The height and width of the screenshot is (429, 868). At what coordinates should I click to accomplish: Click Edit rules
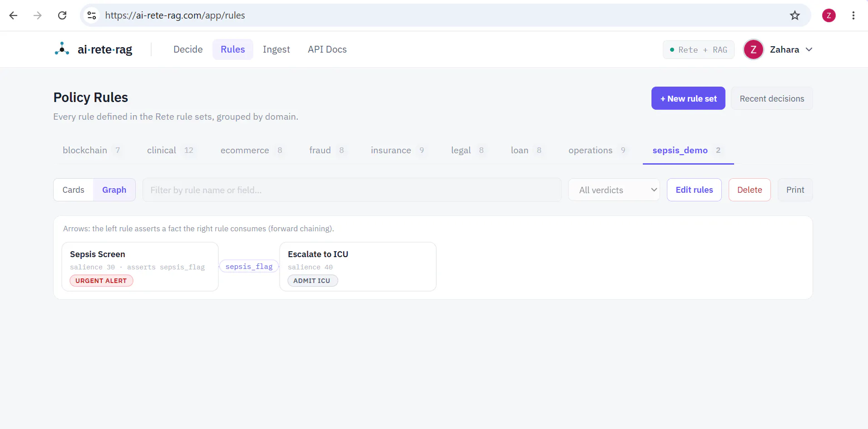tap(694, 190)
